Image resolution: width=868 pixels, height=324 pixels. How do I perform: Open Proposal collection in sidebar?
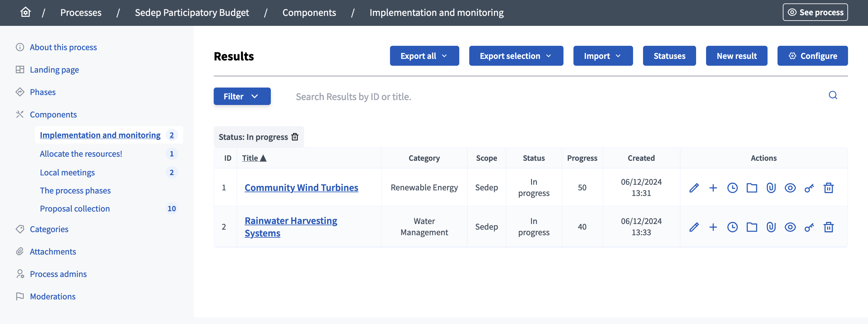[x=75, y=209]
